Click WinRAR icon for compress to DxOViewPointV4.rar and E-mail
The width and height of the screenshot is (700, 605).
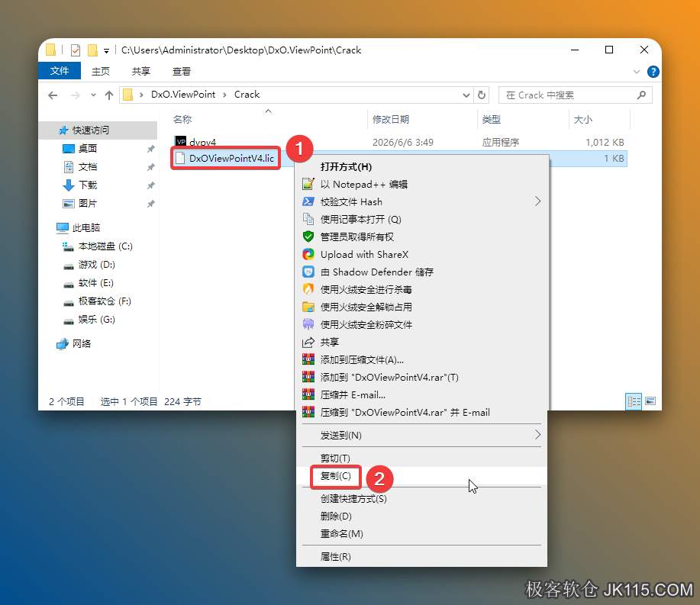[308, 412]
